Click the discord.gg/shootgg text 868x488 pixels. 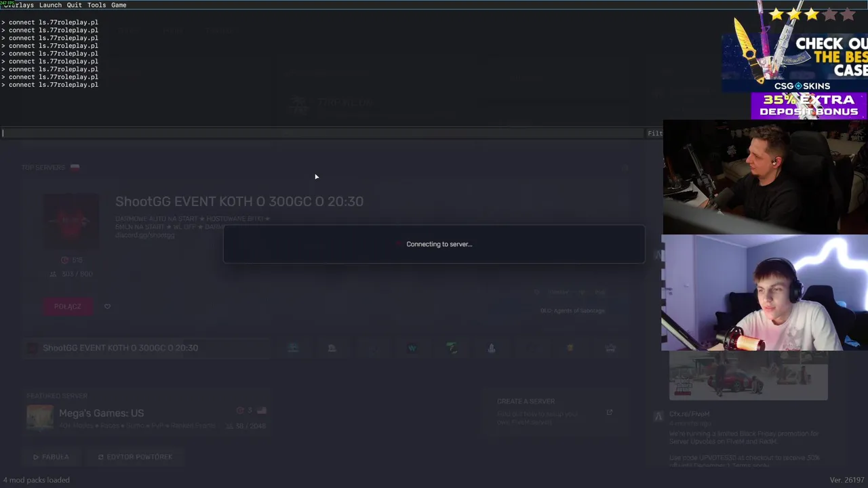(144, 235)
